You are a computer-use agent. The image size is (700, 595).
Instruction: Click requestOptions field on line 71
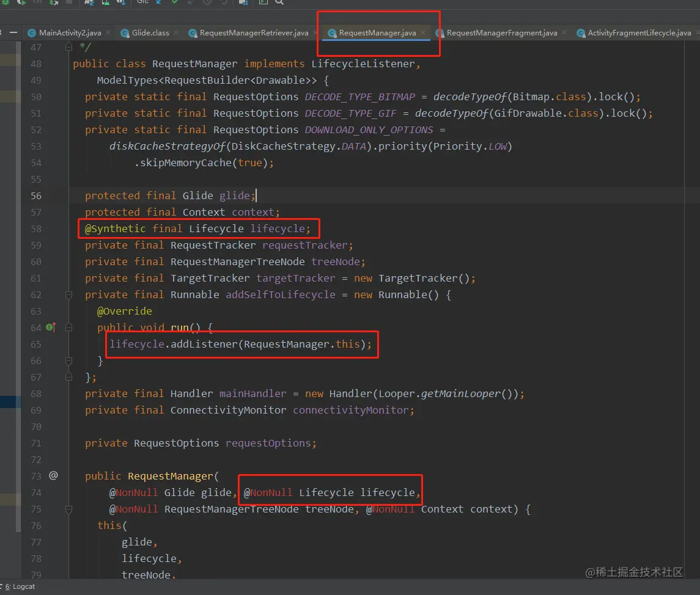pyautogui.click(x=268, y=444)
